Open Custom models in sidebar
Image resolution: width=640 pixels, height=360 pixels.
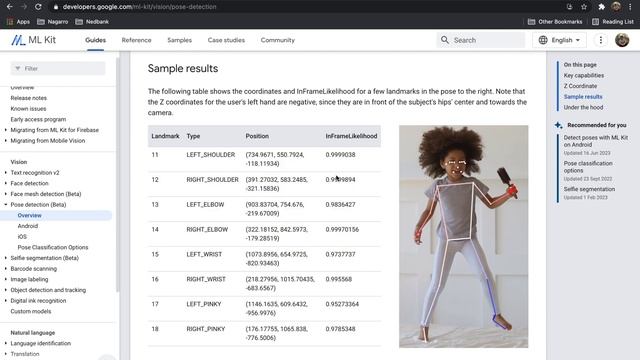click(x=31, y=311)
